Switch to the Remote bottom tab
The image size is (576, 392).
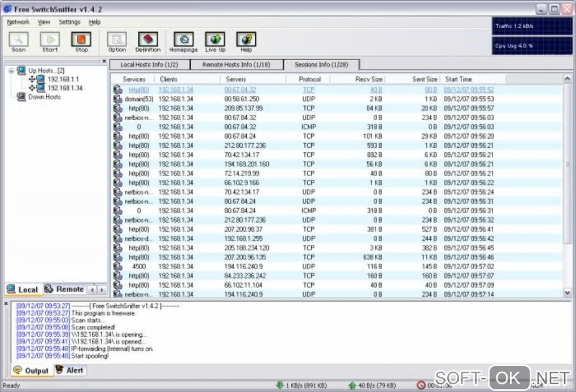[x=64, y=289]
